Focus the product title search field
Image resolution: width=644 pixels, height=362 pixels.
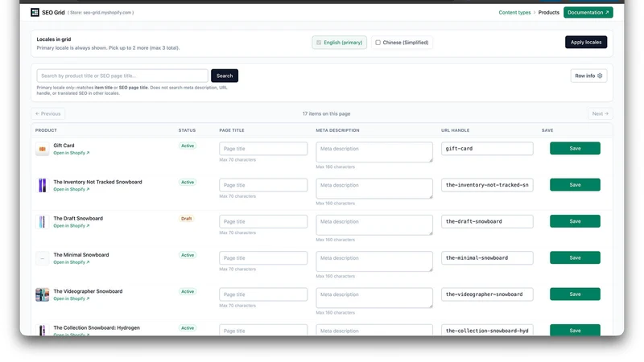coord(122,76)
